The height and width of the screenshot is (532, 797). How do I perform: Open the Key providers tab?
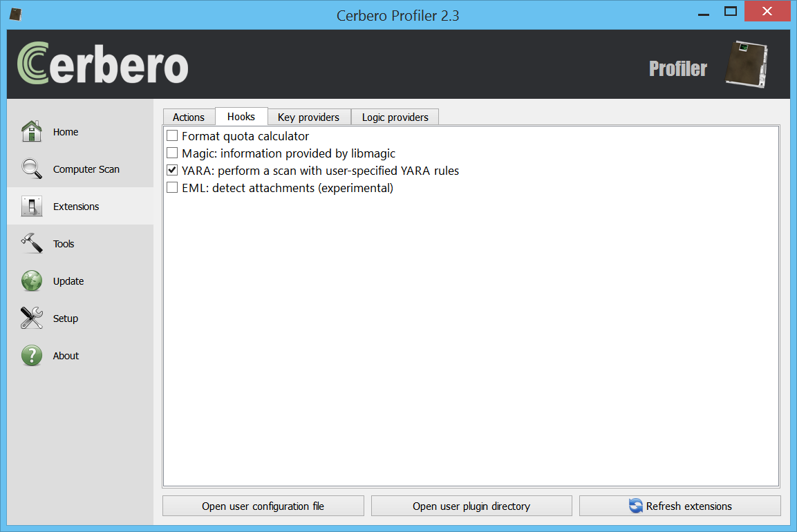coord(308,117)
